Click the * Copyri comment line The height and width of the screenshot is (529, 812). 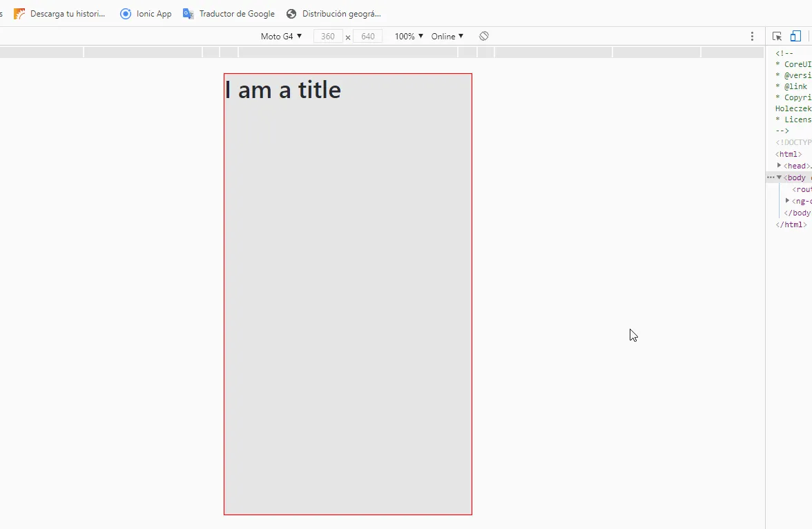click(793, 97)
